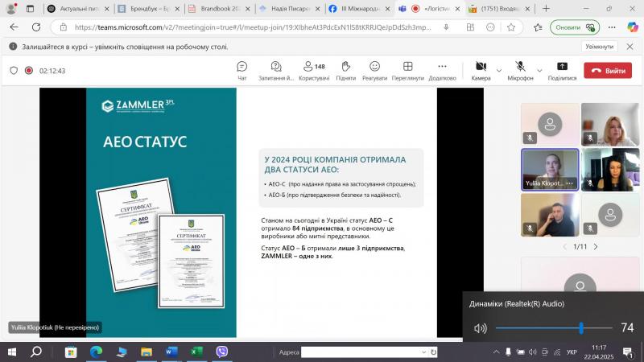The width and height of the screenshot is (644, 362).
Task: Click the meeting shield privacy icon
Action: pos(14,71)
